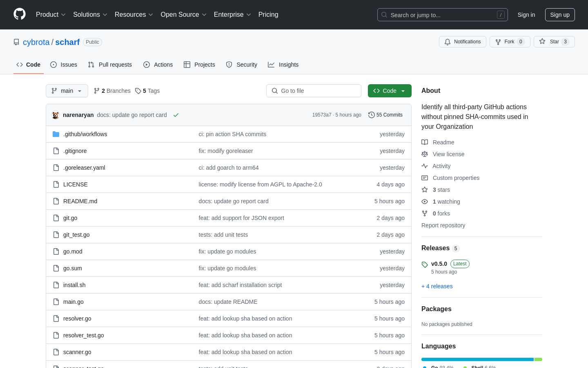Open commit 'feat: add support for JSON export'
588x368 pixels.
[x=241, y=218]
